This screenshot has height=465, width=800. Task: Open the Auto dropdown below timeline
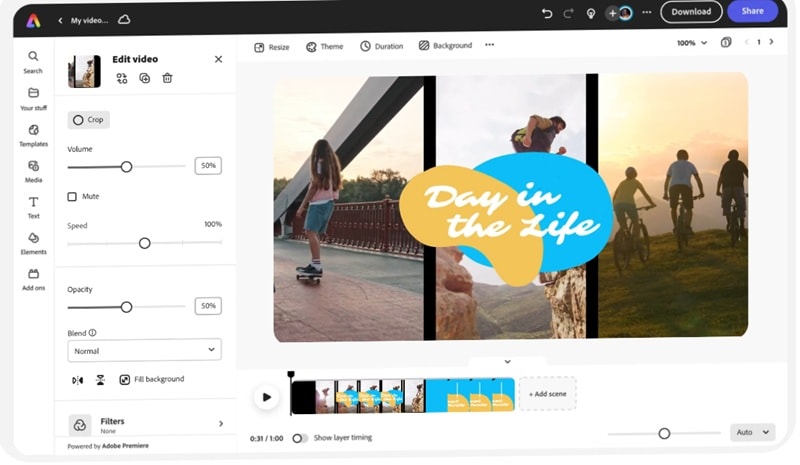(752, 432)
